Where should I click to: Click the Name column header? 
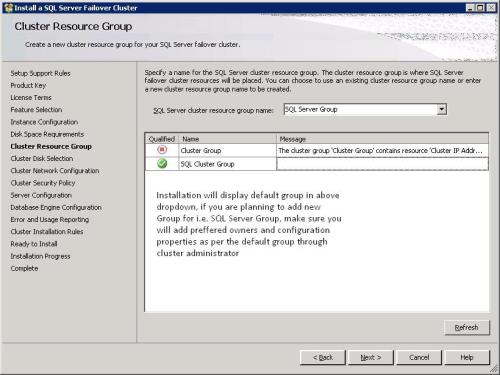coord(228,139)
